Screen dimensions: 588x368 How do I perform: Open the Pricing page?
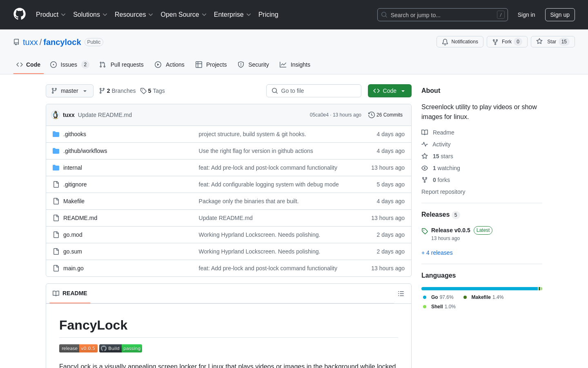[x=268, y=15]
